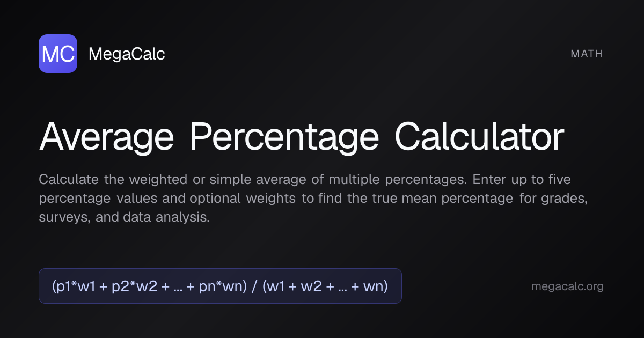Click the letter "M" in the logo
This screenshot has height=338, width=644.
50,54
